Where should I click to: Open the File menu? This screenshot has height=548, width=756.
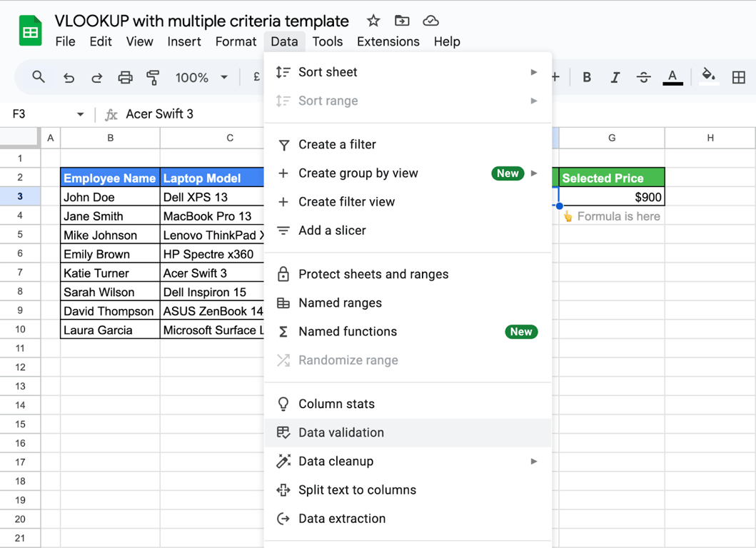point(65,42)
